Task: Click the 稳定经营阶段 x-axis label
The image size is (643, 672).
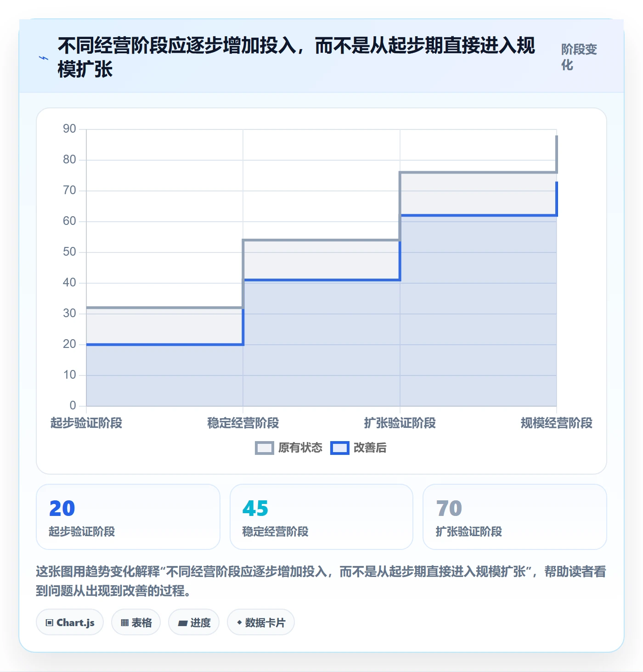Action: (x=243, y=423)
